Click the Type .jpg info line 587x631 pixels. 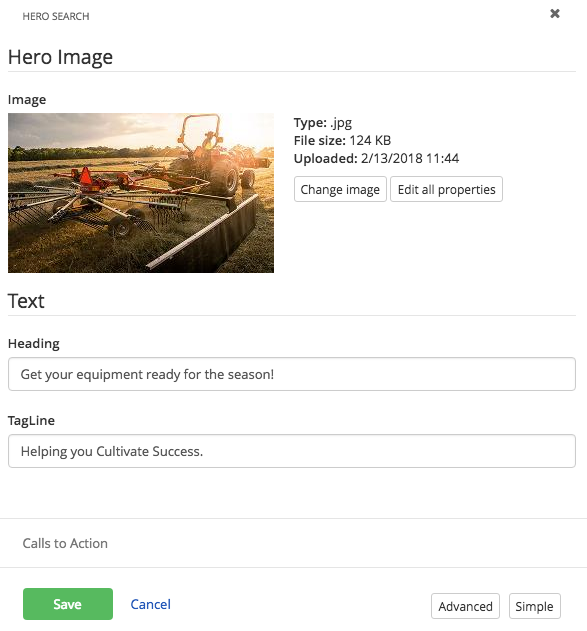[323, 122]
